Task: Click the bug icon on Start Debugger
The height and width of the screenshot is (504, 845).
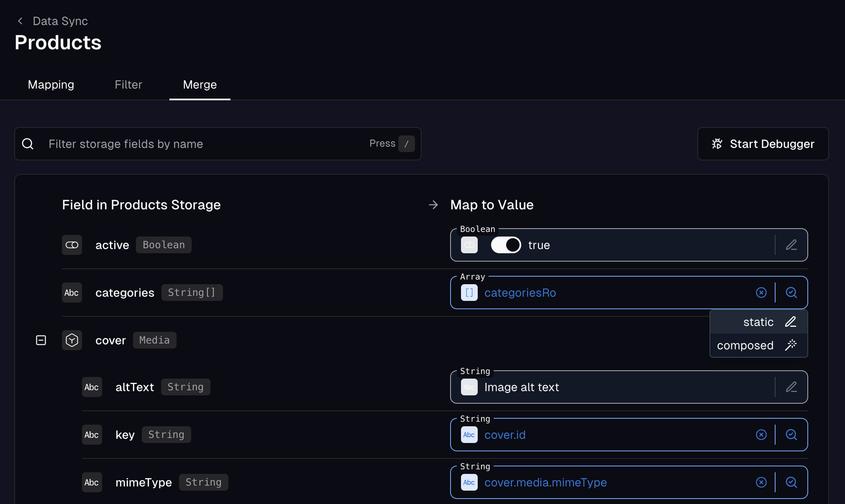Action: 716,144
